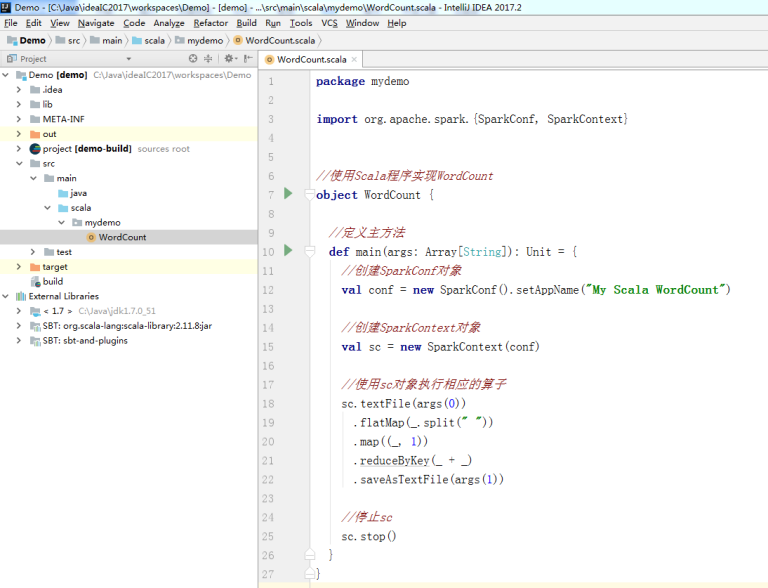
Task: Fold the main method code block
Action: [310, 252]
